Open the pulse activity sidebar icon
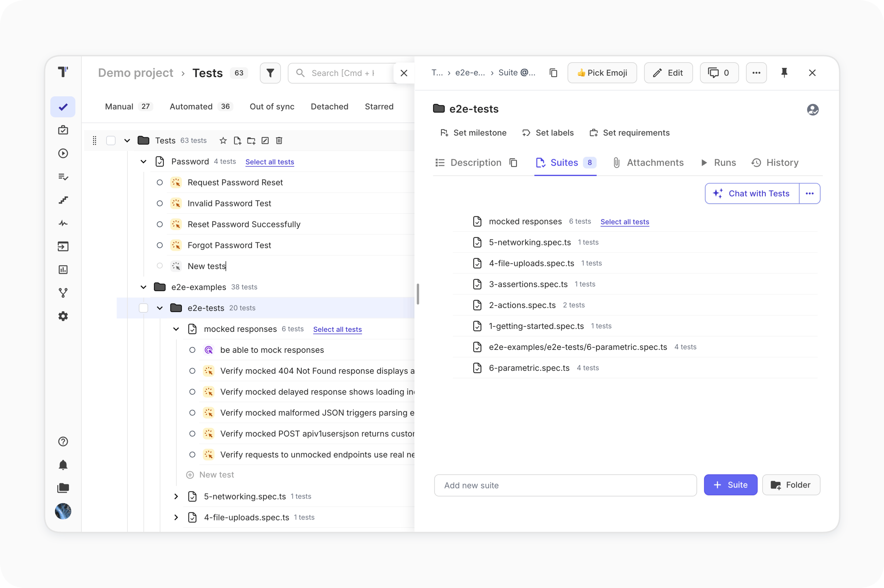The width and height of the screenshot is (884, 588). (63, 224)
